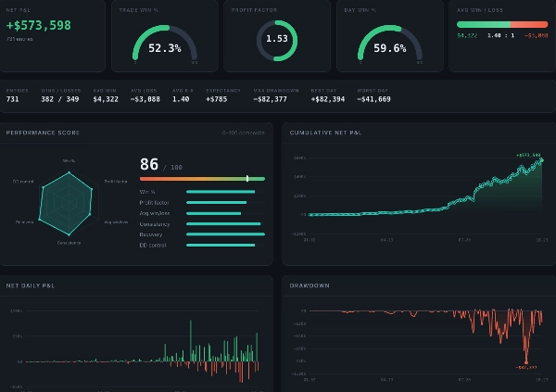Click the Avg Win value $4,322 in the stats row
Viewport: 556px width, 392px height.
[106, 99]
